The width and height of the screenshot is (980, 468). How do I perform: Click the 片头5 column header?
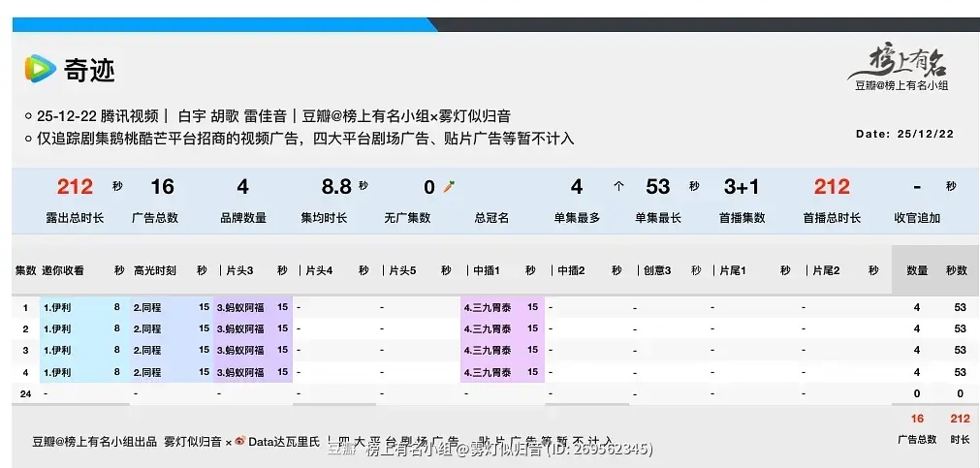(402, 270)
